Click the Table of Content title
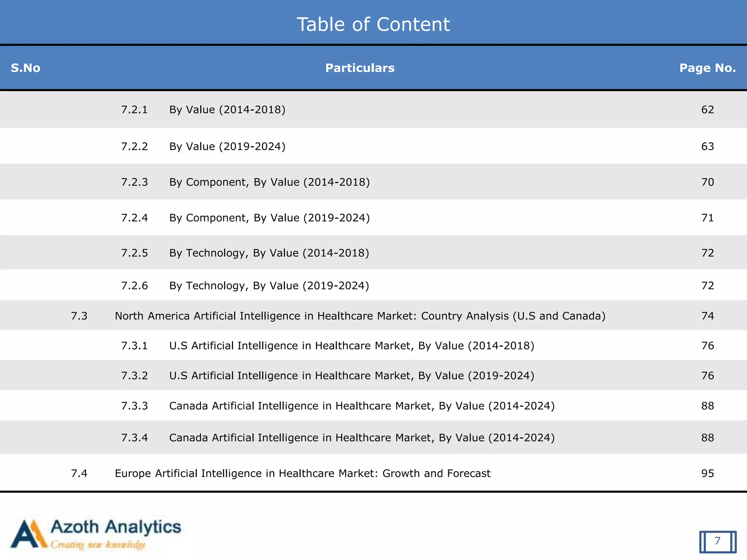This screenshot has height=560, width=747. pos(373,24)
